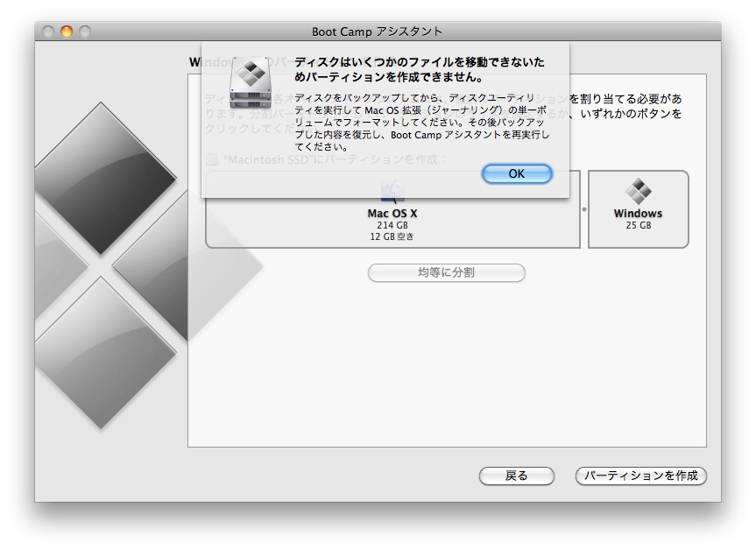The height and width of the screenshot is (550, 756).
Task: Click the Boot Camp アシスタント title text
Action: 377,32
